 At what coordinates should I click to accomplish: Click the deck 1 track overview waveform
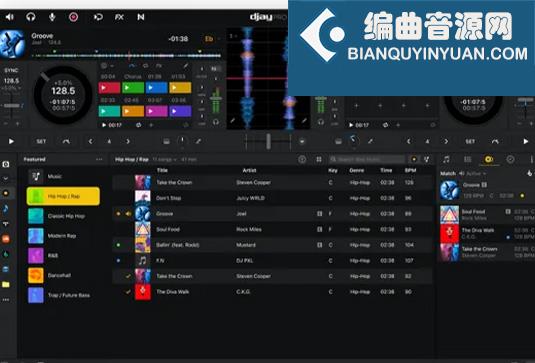[x=126, y=55]
